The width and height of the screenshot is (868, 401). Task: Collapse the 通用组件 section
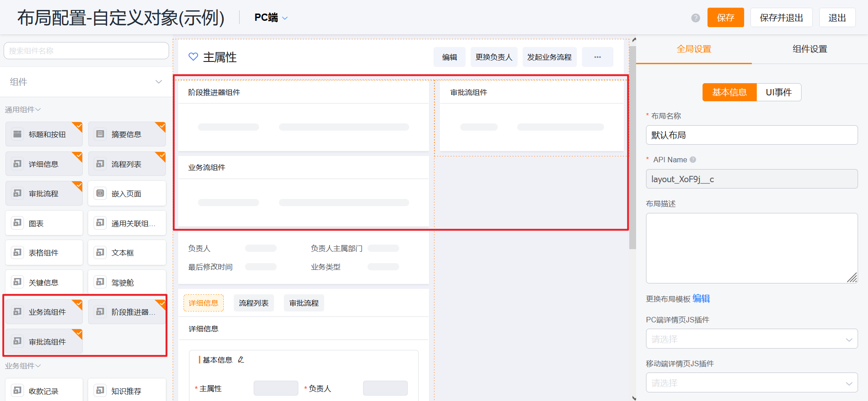pyautogui.click(x=23, y=109)
